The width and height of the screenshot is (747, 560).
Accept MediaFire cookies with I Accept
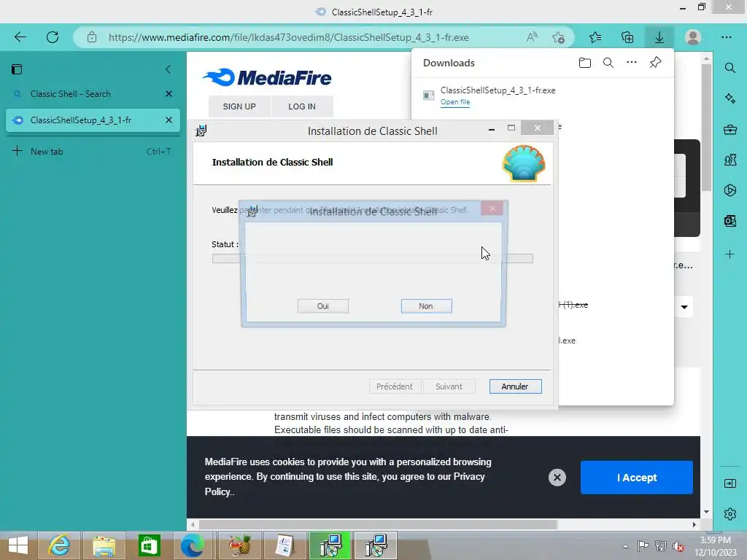[636, 478]
